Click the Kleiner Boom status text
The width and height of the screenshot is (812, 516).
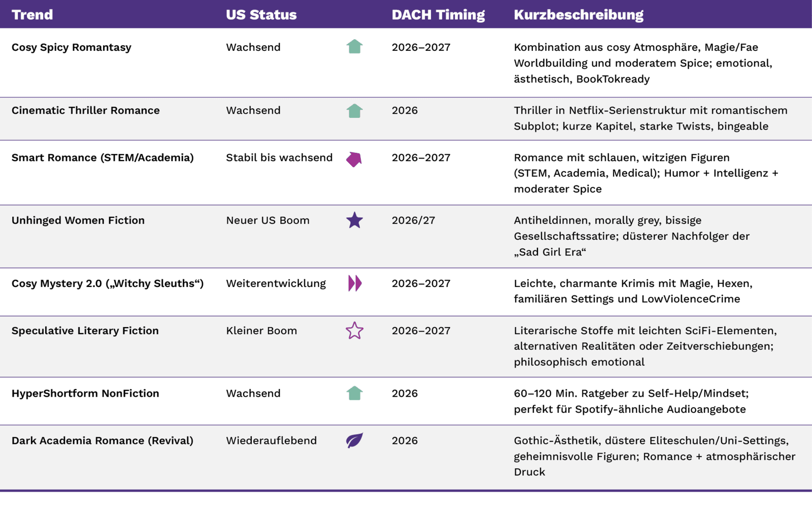click(261, 331)
